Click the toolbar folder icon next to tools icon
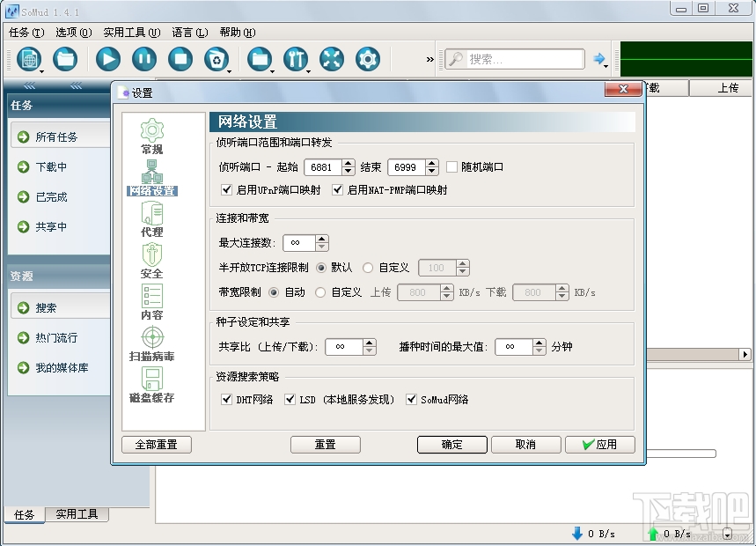756x546 pixels. click(260, 59)
